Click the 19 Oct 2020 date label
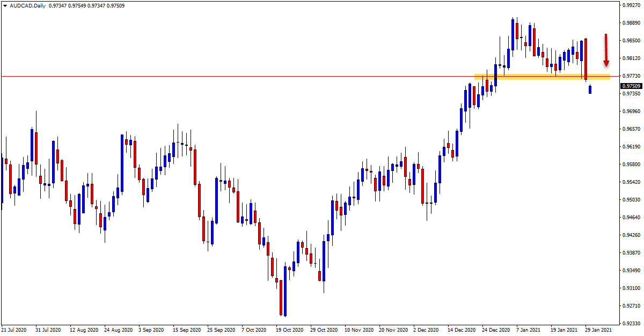Image resolution: width=644 pixels, height=336 pixels. click(289, 330)
